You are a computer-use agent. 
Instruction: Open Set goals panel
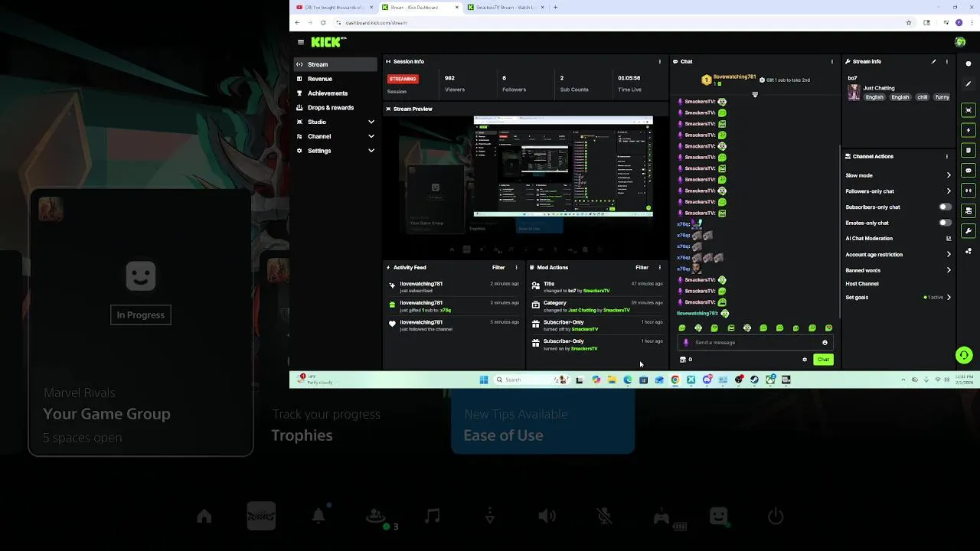(898, 297)
